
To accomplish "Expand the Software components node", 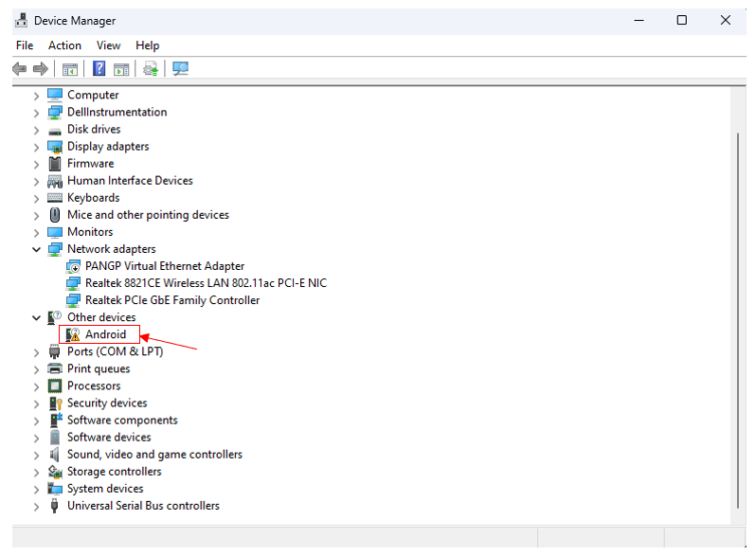I will click(36, 421).
